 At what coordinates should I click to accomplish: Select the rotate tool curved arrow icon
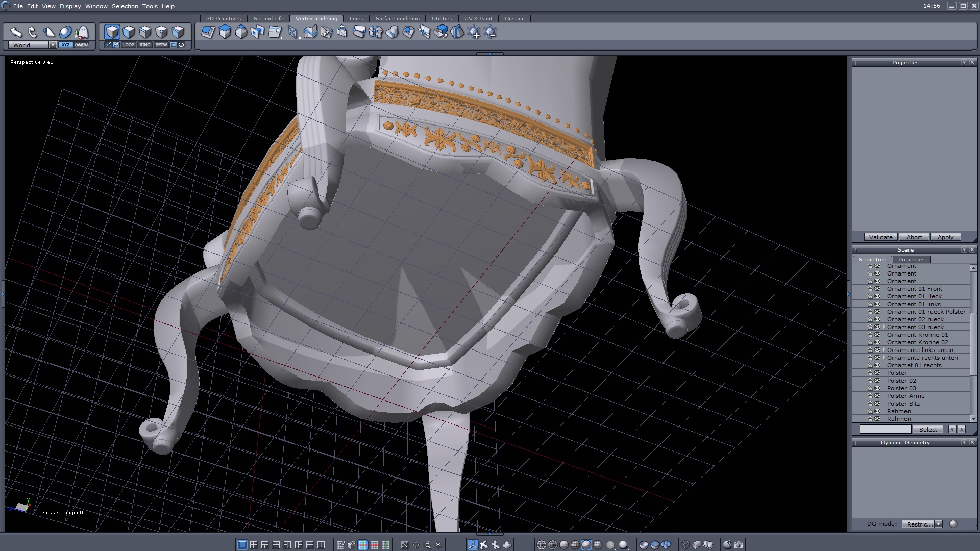click(x=32, y=32)
